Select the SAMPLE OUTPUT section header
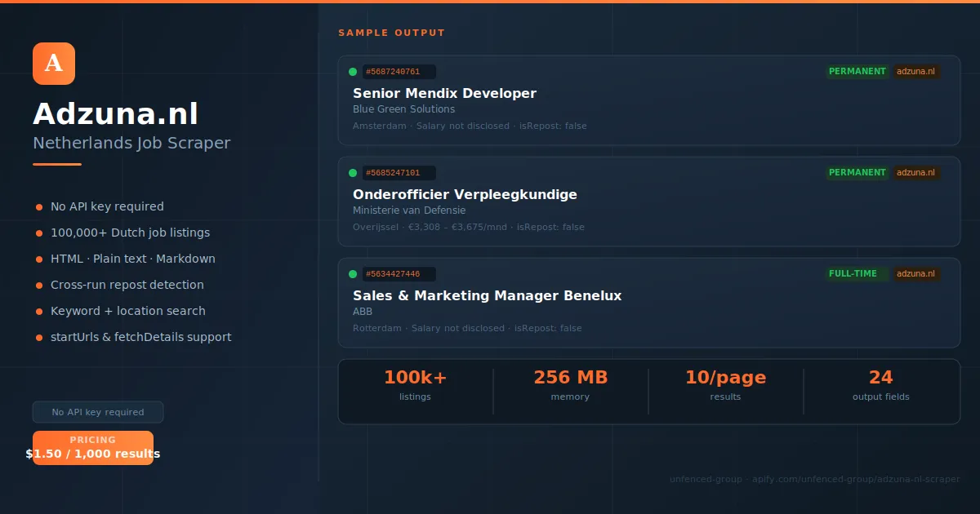Image resolution: width=980 pixels, height=514 pixels. (x=391, y=33)
